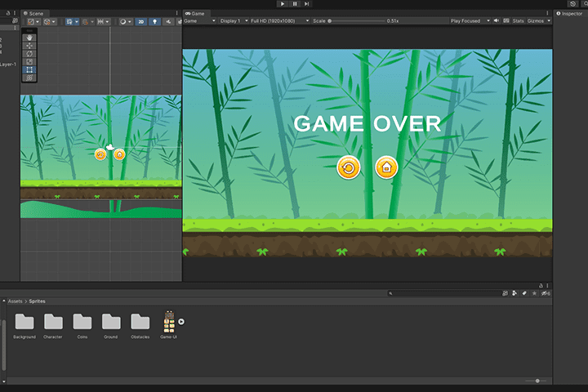Viewport: 588px width, 392px height.
Task: Open the Game view mode dropdown
Action: point(200,21)
